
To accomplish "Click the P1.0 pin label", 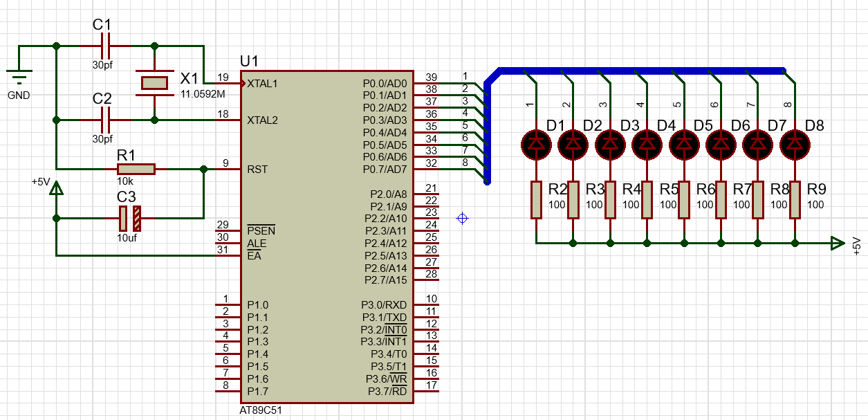I will pyautogui.click(x=257, y=305).
